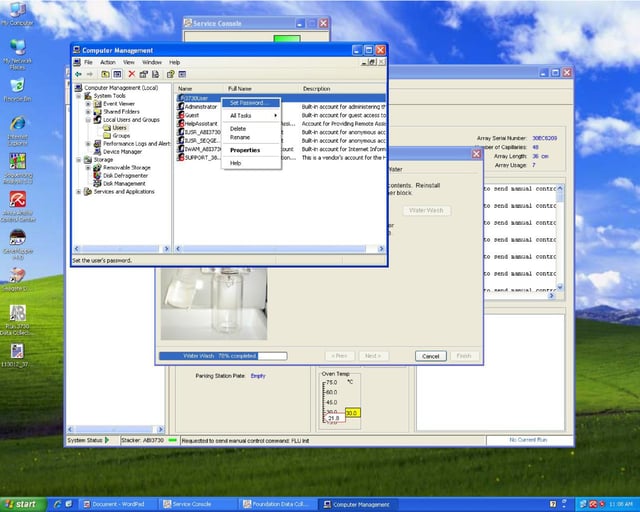Viewport: 640px width, 512px height.
Task: Expand the Services and Applications node
Action: [x=79, y=191]
